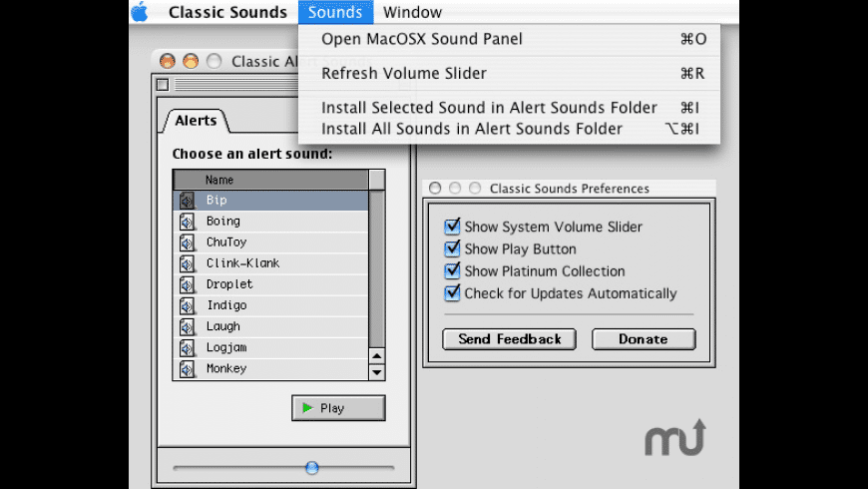The height and width of the screenshot is (489, 868).
Task: Click the sound list scroll down arrow
Action: pyautogui.click(x=377, y=372)
